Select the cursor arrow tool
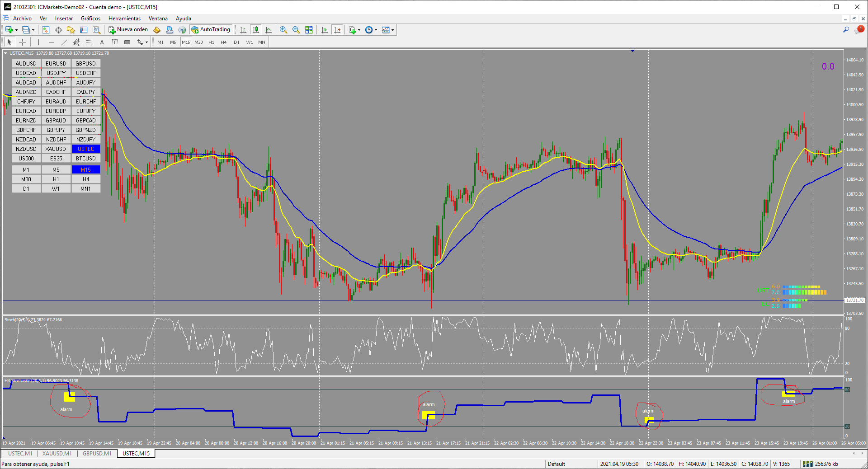868x469 pixels. (9, 42)
